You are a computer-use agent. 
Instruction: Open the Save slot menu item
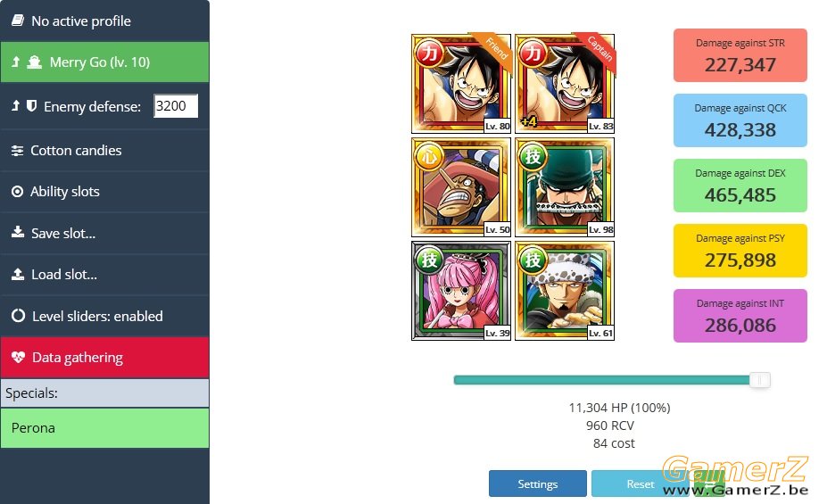pyautogui.click(x=104, y=233)
